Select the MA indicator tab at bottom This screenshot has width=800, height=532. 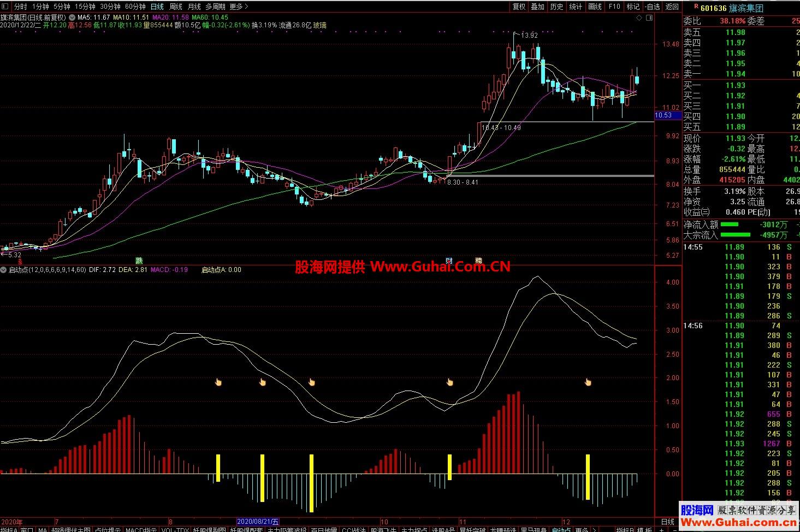click(x=43, y=530)
